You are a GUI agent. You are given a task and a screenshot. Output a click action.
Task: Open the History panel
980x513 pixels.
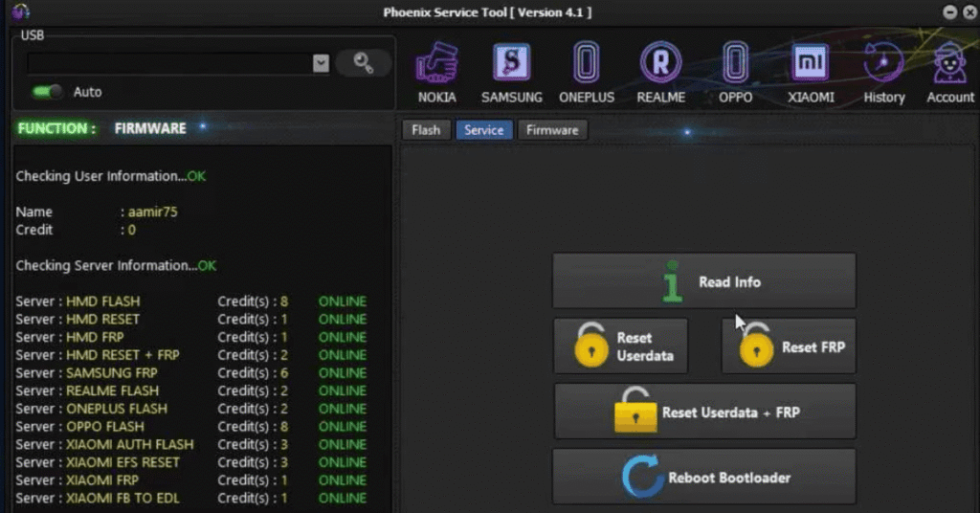883,73
